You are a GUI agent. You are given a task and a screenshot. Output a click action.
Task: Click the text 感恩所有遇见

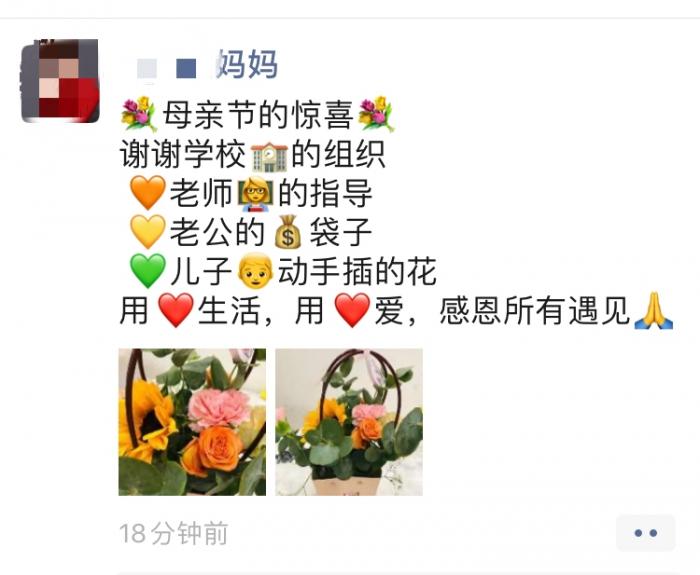pos(535,311)
